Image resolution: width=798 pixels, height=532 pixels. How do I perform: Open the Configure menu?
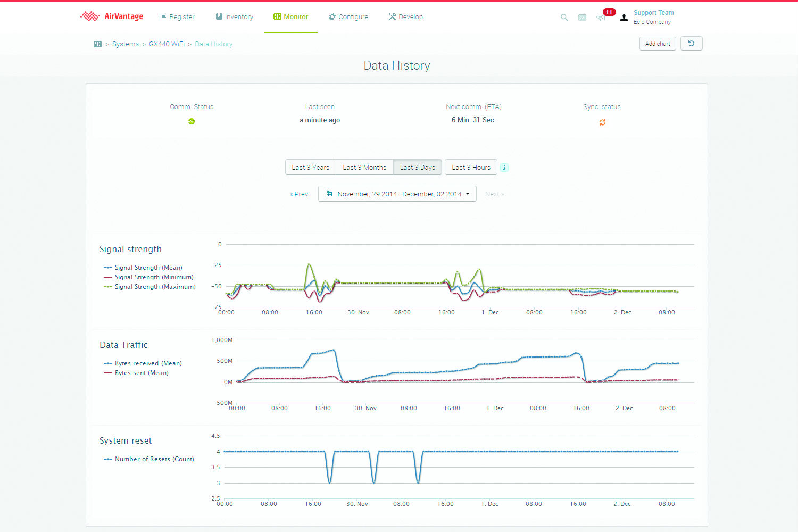click(348, 17)
